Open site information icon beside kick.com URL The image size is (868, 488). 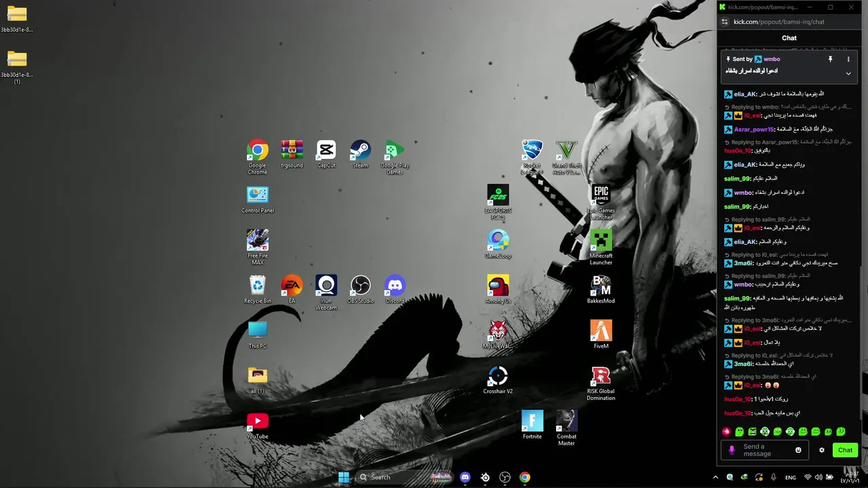point(724,22)
